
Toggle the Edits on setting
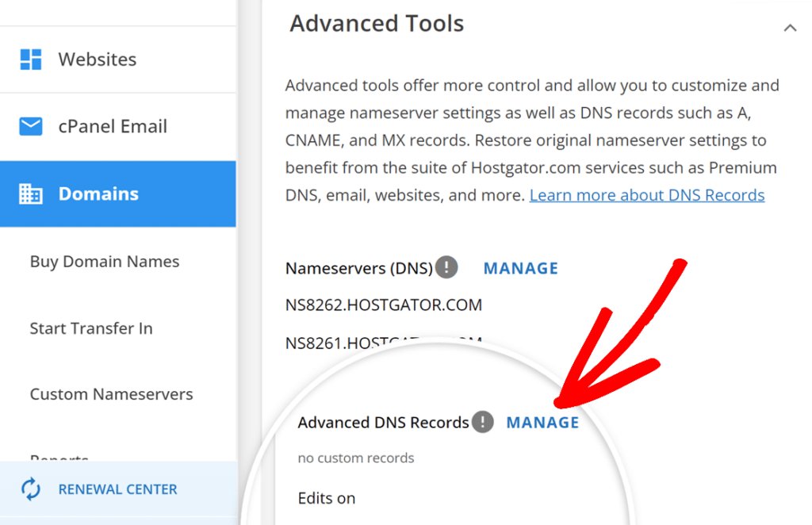tap(327, 498)
